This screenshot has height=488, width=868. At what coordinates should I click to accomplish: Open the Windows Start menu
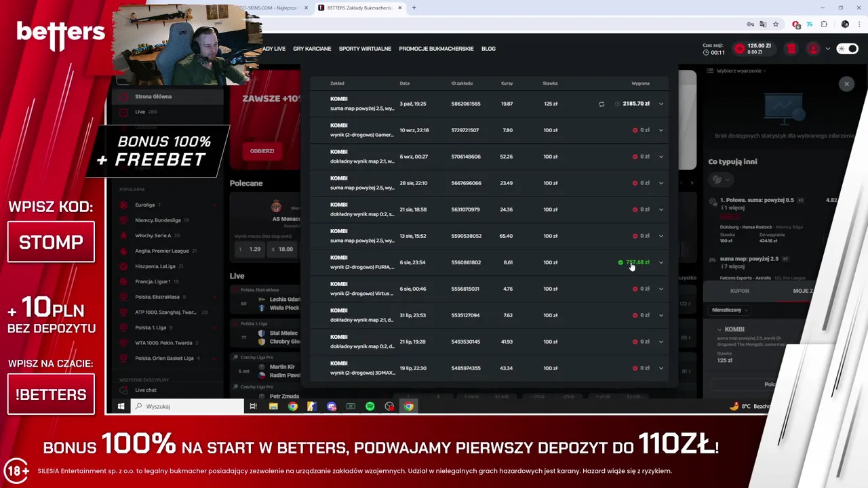coord(121,407)
